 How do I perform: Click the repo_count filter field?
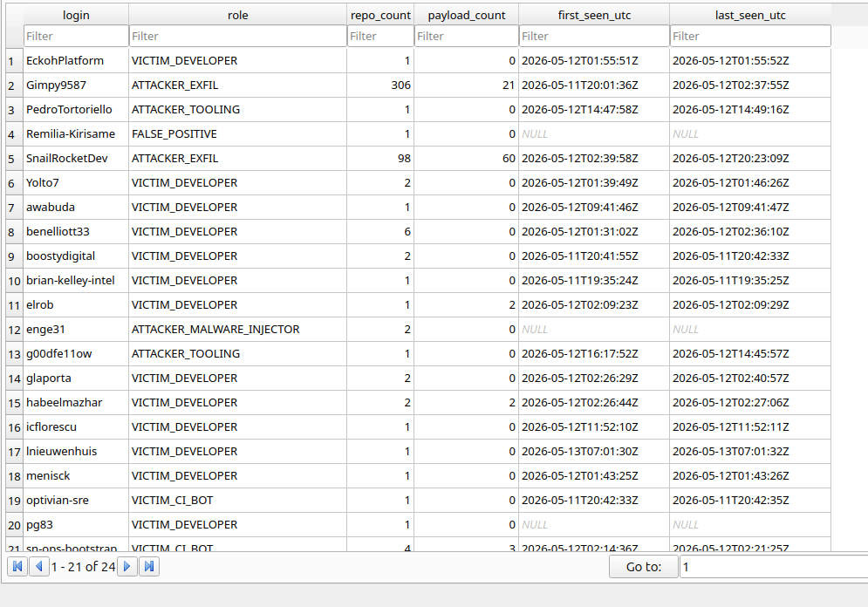pos(380,36)
